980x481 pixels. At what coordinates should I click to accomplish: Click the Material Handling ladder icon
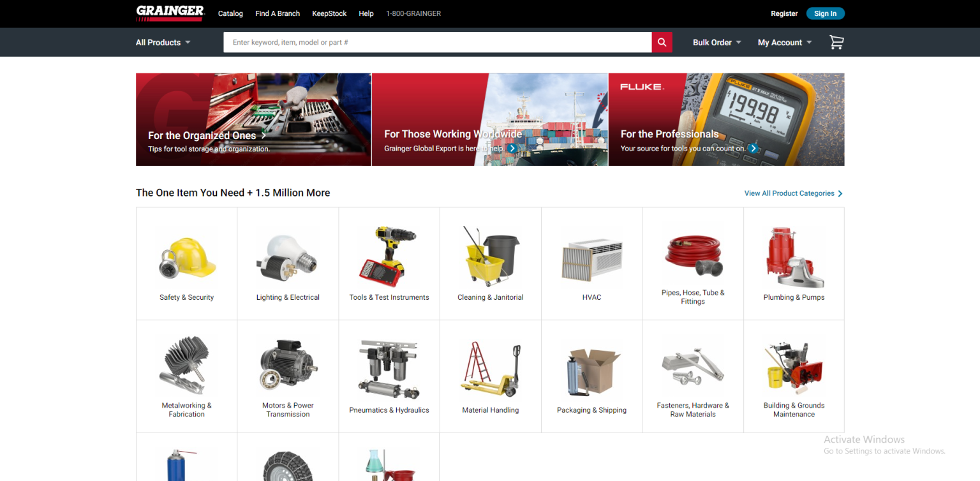(490, 370)
